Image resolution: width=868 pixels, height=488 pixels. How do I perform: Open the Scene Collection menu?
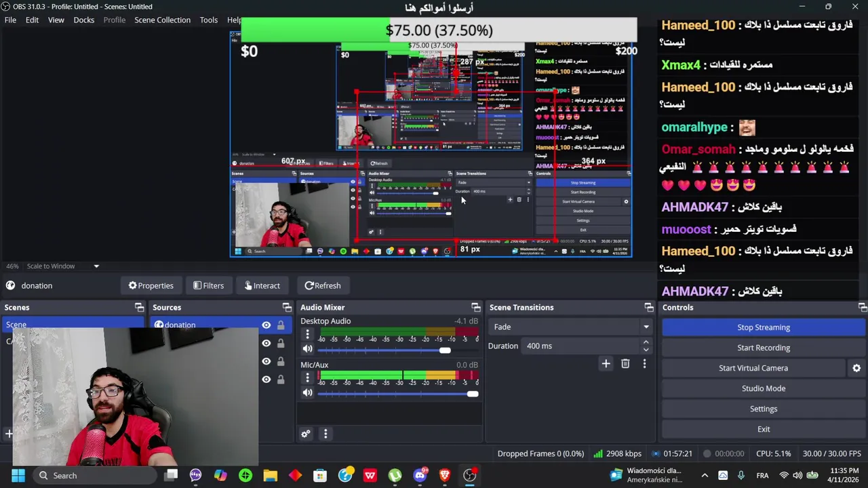point(162,20)
